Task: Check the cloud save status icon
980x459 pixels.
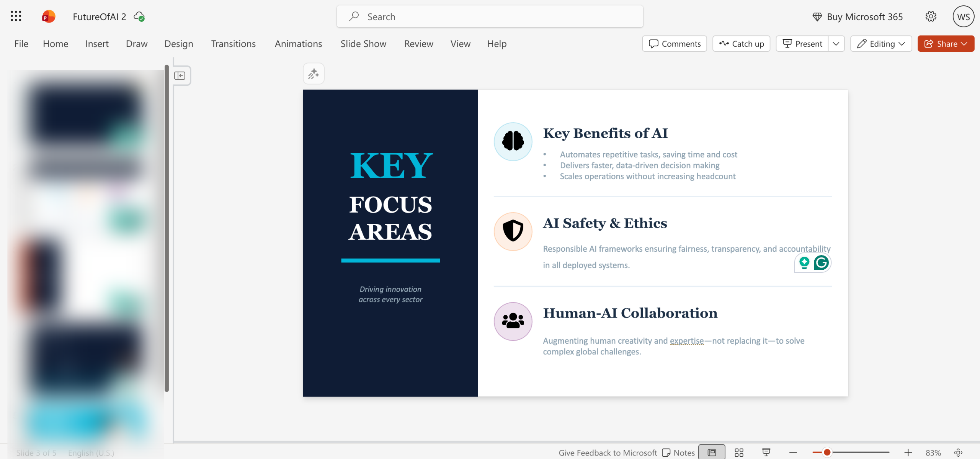Action: click(139, 17)
